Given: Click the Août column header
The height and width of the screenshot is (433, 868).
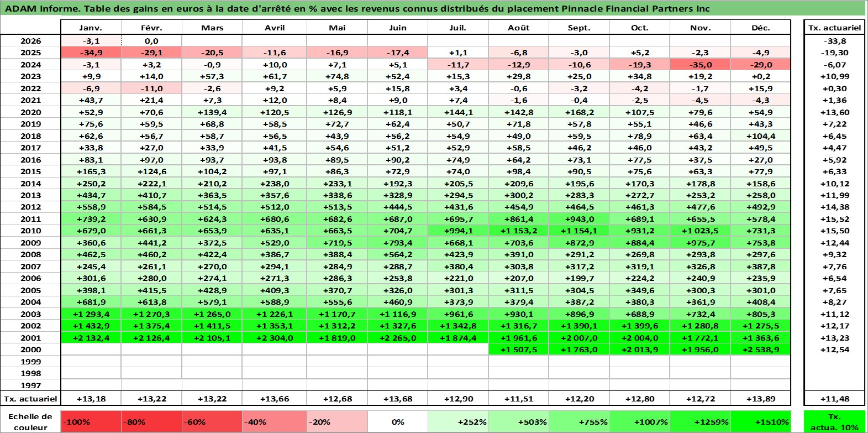Looking at the screenshot, I should [x=518, y=28].
